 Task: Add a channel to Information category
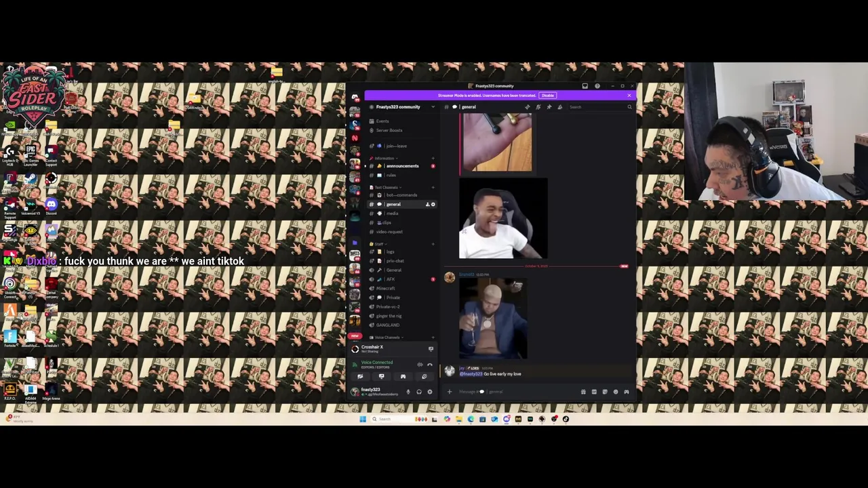pos(433,159)
